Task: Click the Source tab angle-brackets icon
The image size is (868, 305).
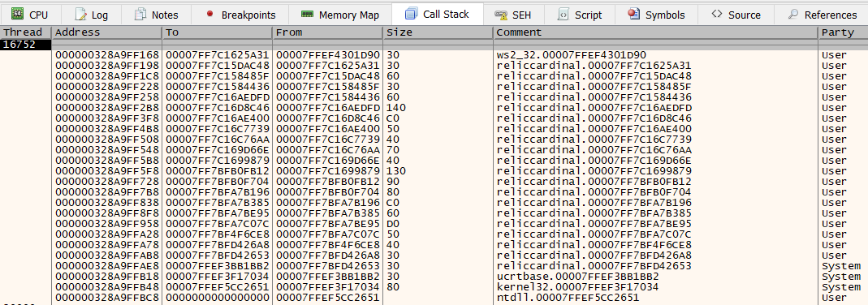Action: tap(717, 14)
